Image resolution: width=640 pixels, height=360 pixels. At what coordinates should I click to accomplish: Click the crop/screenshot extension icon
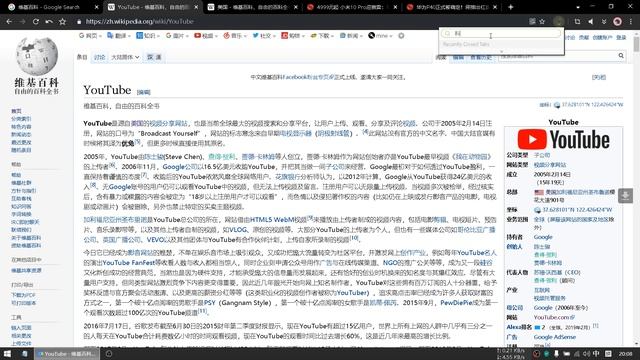point(577,21)
